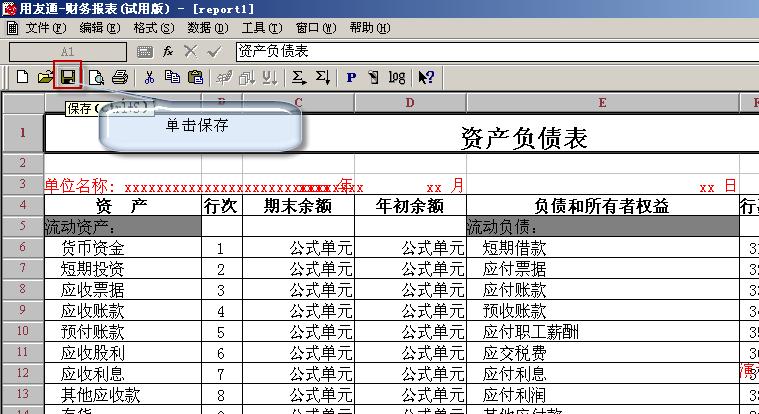Click the 流动资产： cell

pos(122,227)
